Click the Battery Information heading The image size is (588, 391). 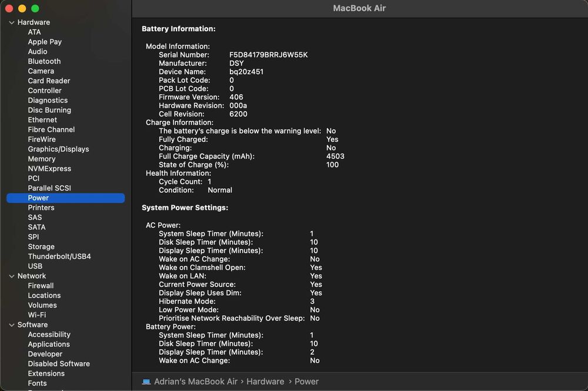tap(179, 29)
